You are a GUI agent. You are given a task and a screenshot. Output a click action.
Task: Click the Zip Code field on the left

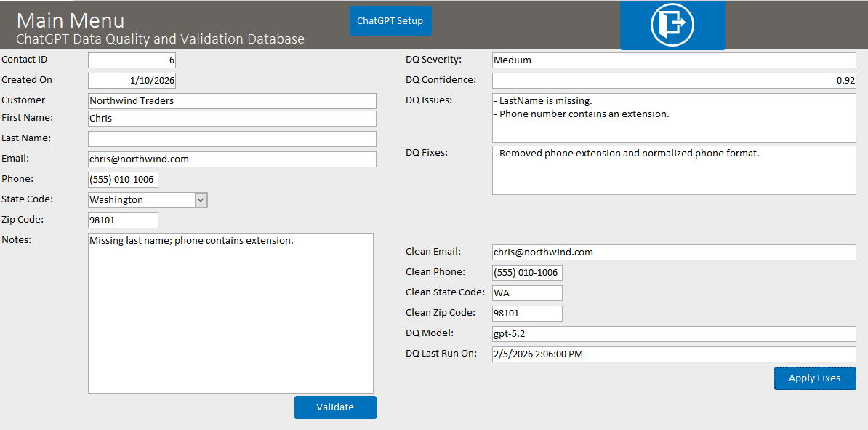(123, 220)
